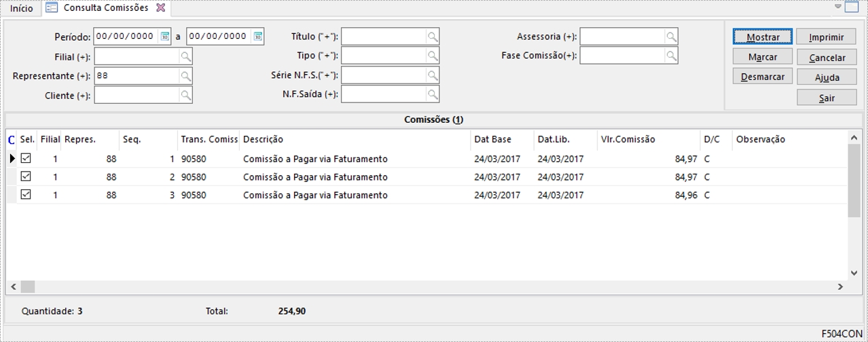Click the blue C column selector in grid header
The height and width of the screenshot is (342, 868).
[x=11, y=140]
